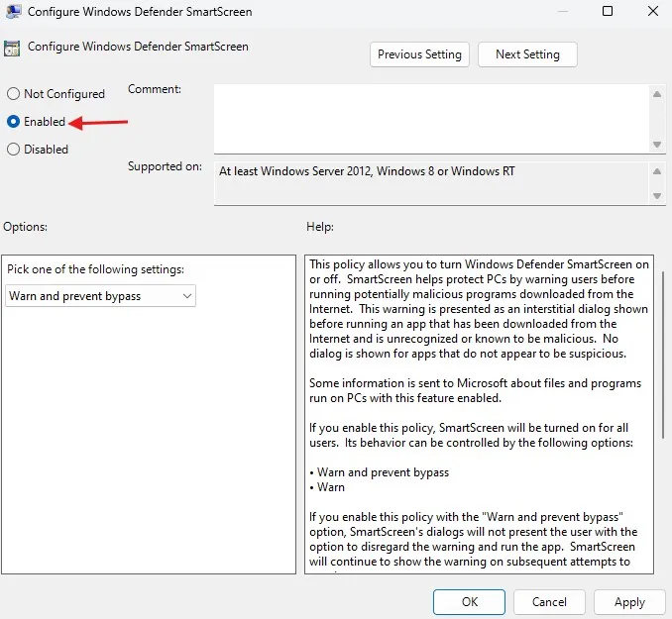The width and height of the screenshot is (672, 619).
Task: Click the Help panel vertical scrollbar
Action: (x=662, y=356)
